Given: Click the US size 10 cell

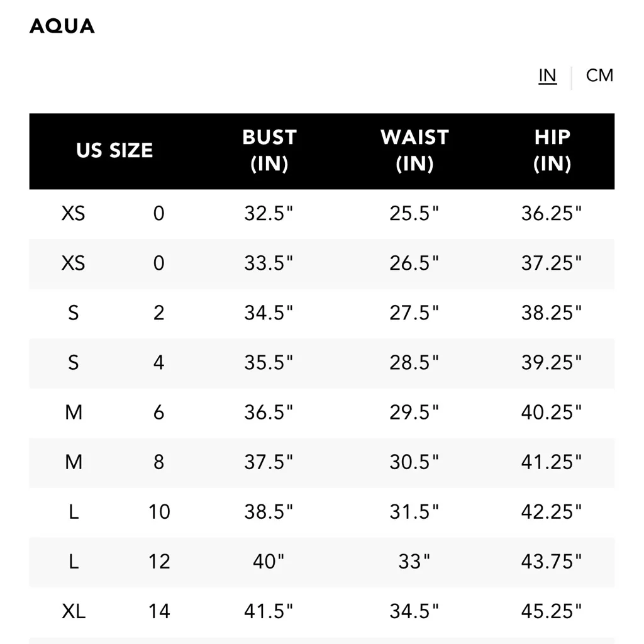Looking at the screenshot, I should click(159, 512).
